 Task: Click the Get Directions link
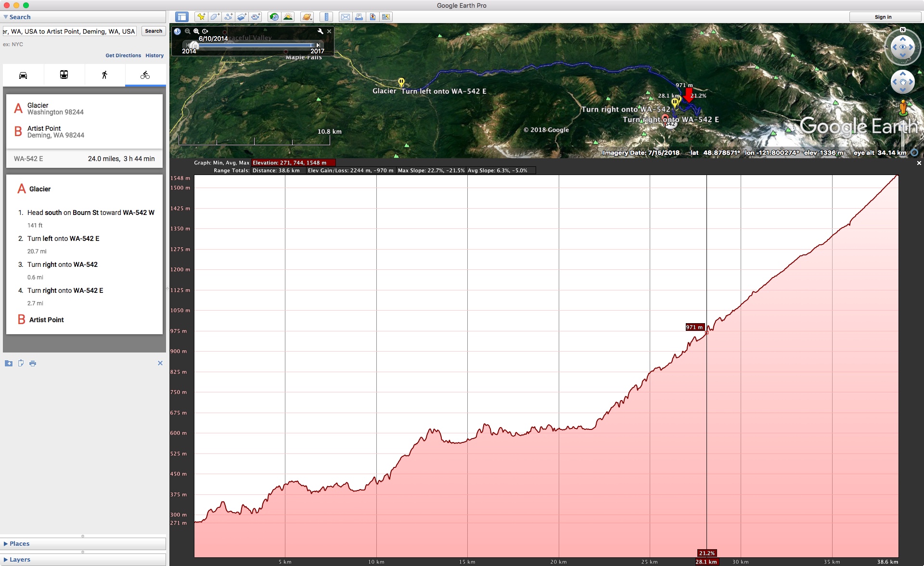123,55
